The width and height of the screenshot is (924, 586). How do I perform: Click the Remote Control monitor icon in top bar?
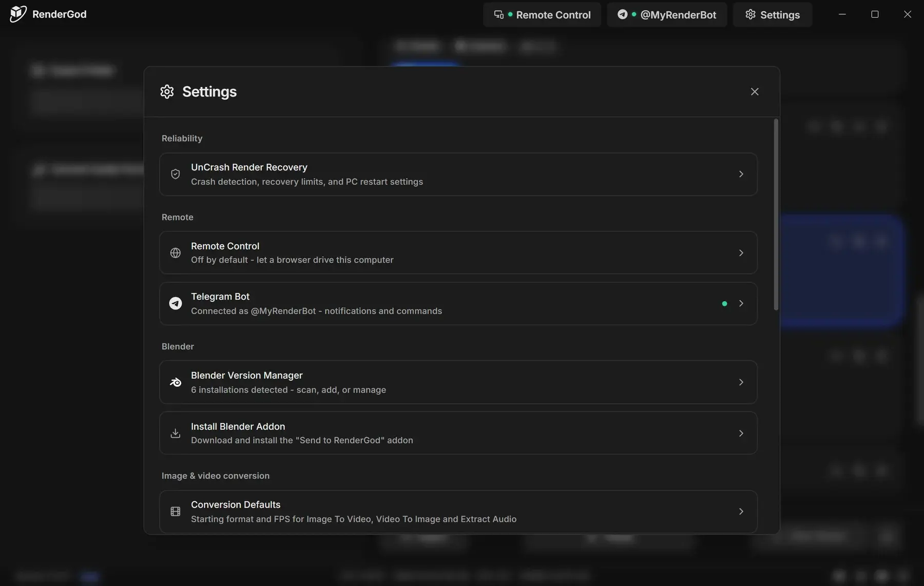499,14
